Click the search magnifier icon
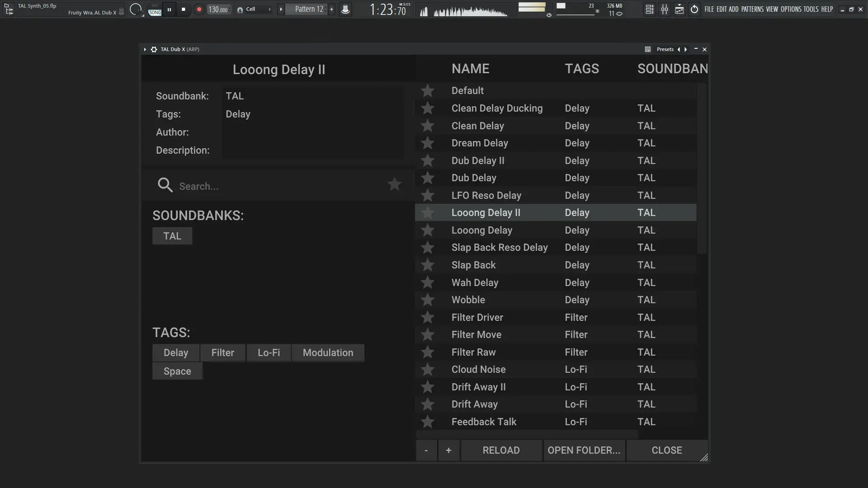This screenshot has width=868, height=488. point(165,185)
